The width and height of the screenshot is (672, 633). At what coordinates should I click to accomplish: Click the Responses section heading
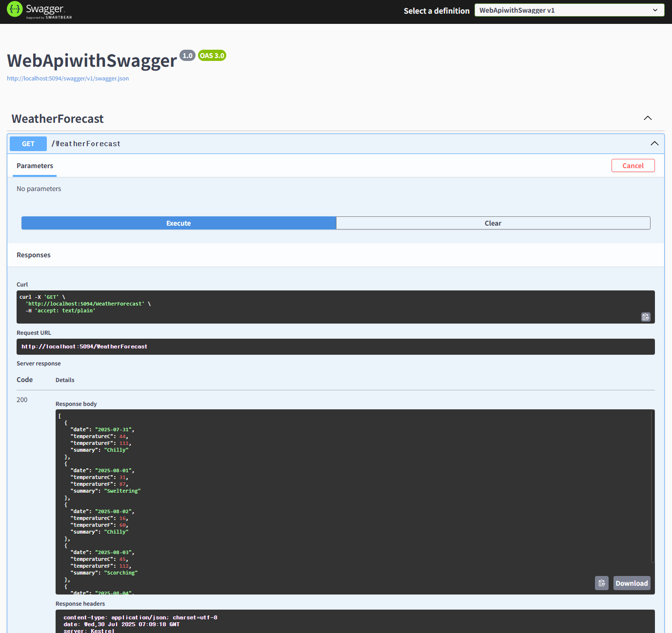(x=34, y=255)
